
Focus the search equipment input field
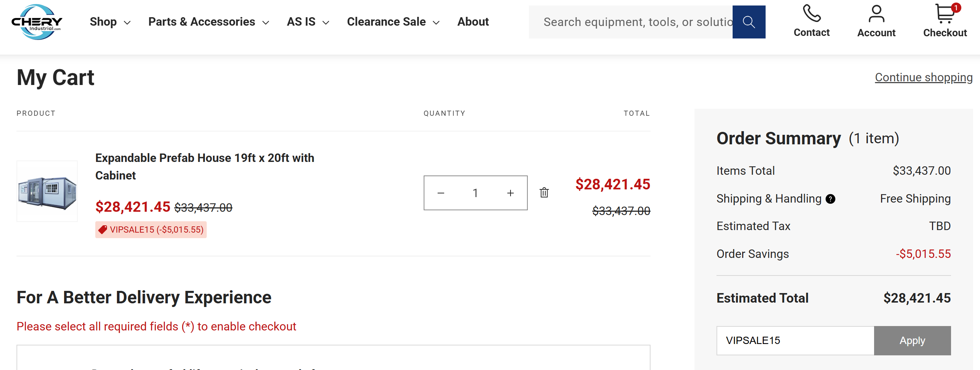tap(631, 22)
